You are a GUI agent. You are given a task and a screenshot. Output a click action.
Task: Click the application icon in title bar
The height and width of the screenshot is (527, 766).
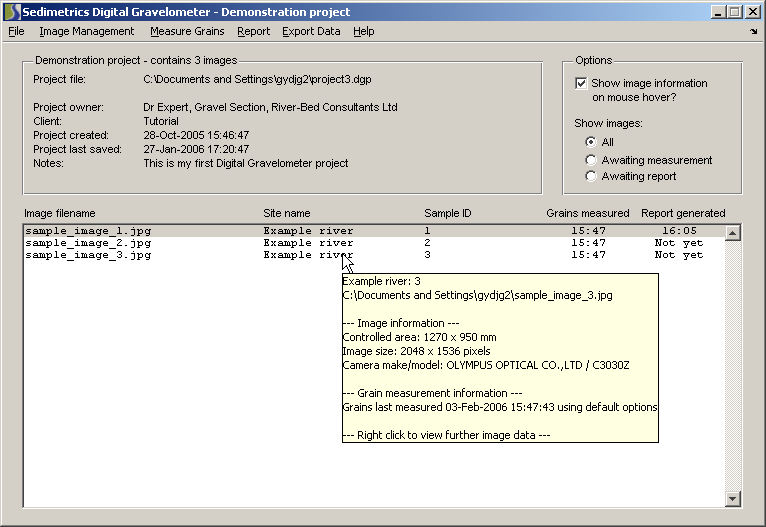point(12,12)
